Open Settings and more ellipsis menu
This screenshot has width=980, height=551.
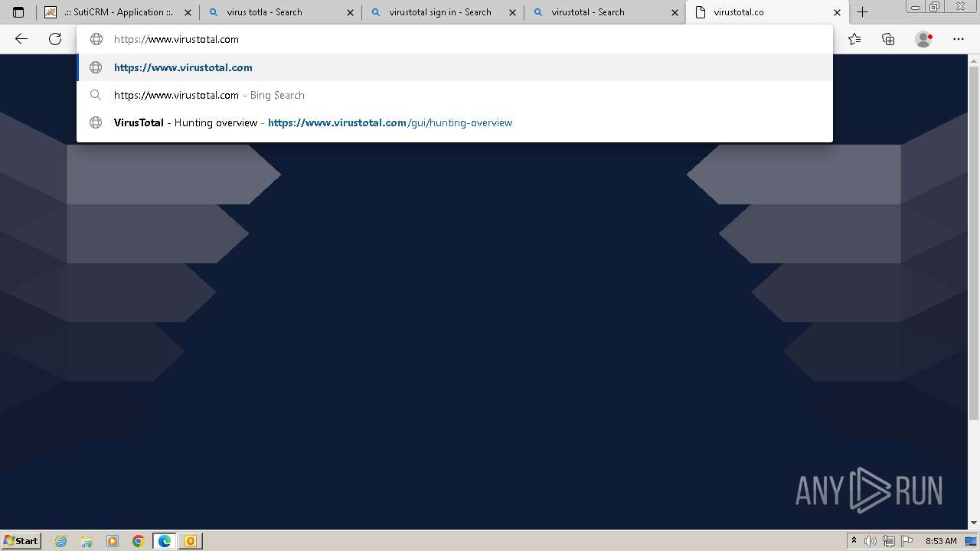pyautogui.click(x=959, y=39)
